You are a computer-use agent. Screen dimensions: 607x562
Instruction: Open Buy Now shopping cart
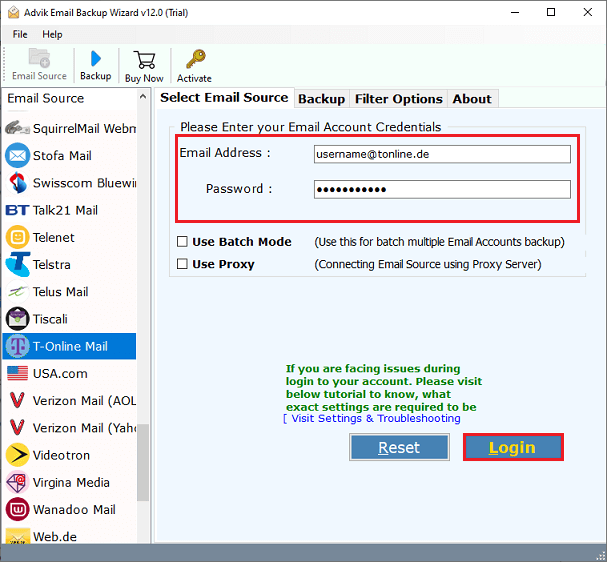[x=144, y=60]
